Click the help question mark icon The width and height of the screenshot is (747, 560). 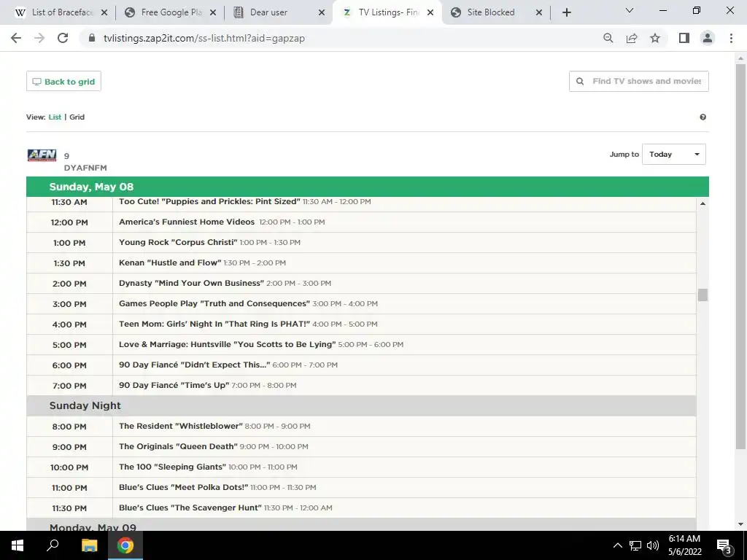tap(703, 117)
